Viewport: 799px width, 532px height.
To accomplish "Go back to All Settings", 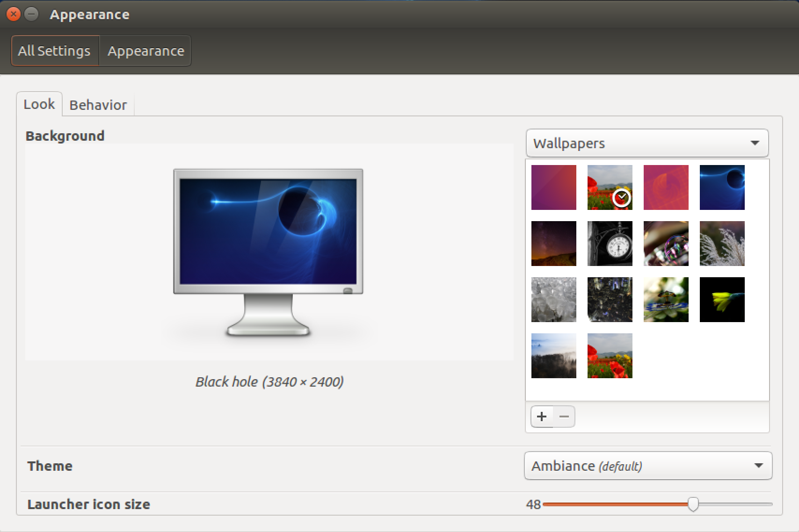I will coord(55,51).
